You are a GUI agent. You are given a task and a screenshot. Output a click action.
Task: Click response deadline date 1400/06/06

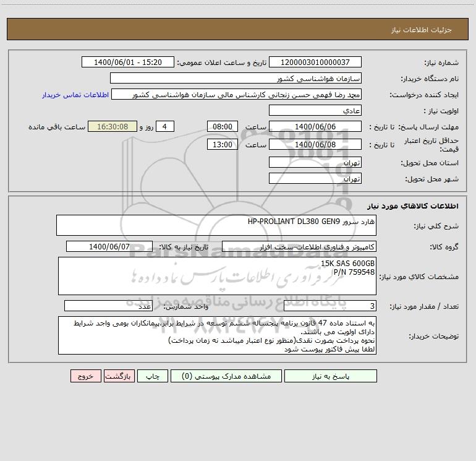click(315, 127)
